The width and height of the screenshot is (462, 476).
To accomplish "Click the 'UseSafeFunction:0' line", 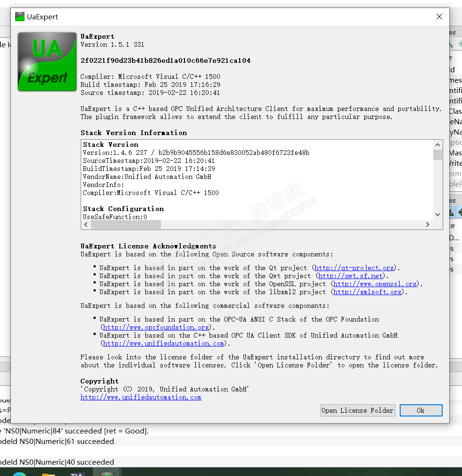I will click(115, 217).
